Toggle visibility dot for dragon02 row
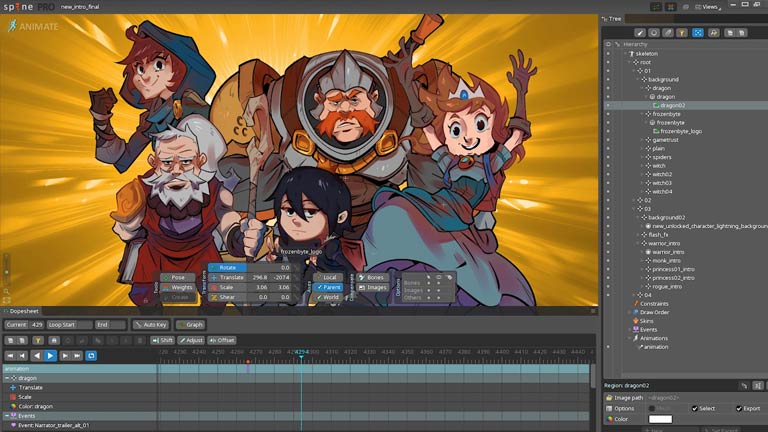Viewport: 768px width, 432px height. (608, 105)
